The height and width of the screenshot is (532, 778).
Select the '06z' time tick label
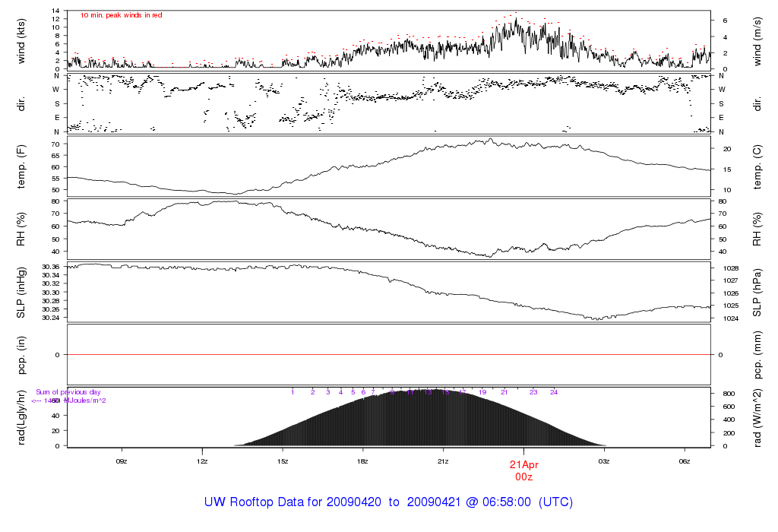685,461
